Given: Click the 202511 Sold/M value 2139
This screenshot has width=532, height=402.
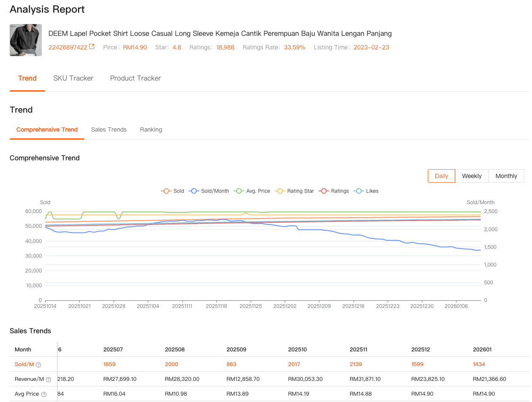Looking at the screenshot, I should click(x=356, y=364).
